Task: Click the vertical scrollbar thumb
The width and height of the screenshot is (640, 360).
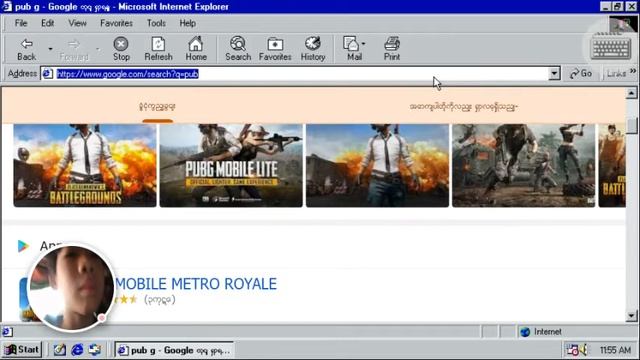Action: [x=631, y=125]
